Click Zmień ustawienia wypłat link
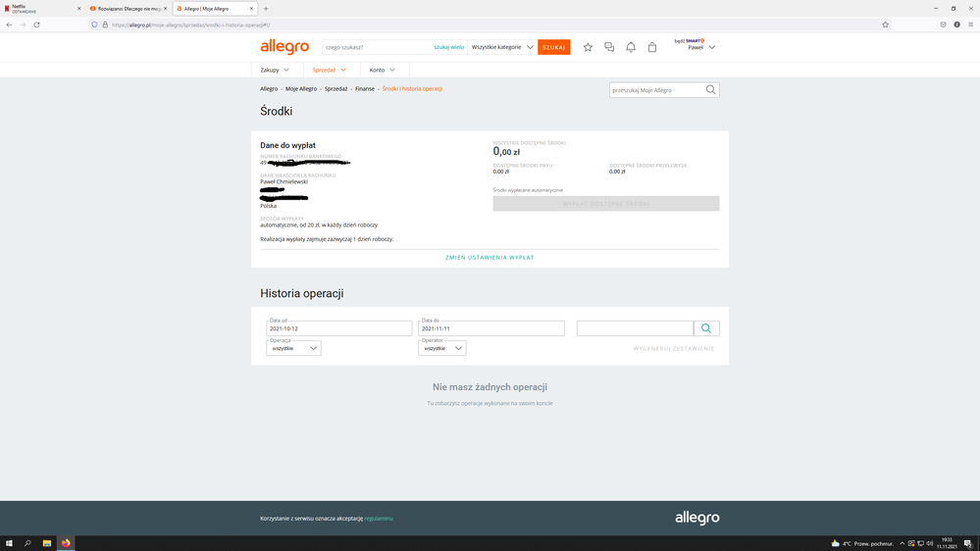This screenshot has width=980, height=551. click(490, 258)
